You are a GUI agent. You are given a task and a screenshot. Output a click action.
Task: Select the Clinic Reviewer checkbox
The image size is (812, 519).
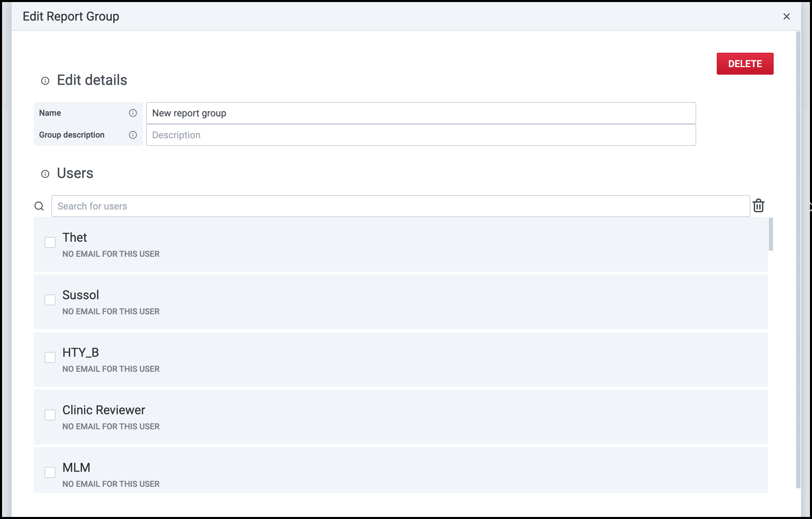50,415
